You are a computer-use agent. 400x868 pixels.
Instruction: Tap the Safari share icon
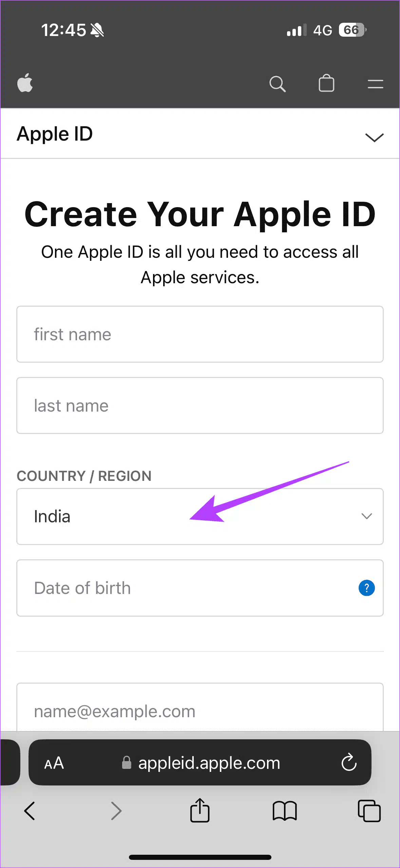(200, 810)
